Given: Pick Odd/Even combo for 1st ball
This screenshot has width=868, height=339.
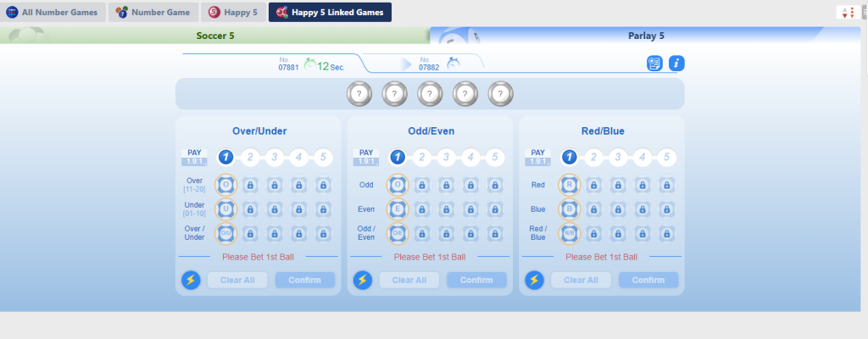Looking at the screenshot, I should click(x=398, y=233).
